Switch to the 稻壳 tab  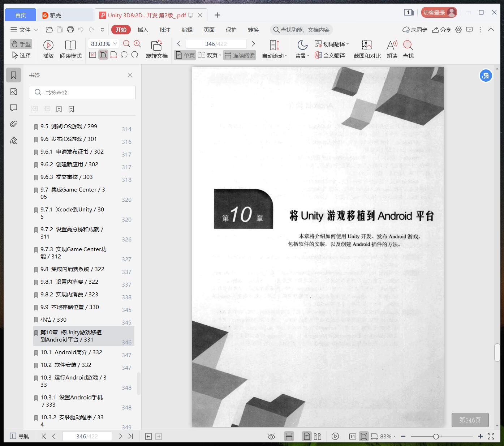pos(65,15)
